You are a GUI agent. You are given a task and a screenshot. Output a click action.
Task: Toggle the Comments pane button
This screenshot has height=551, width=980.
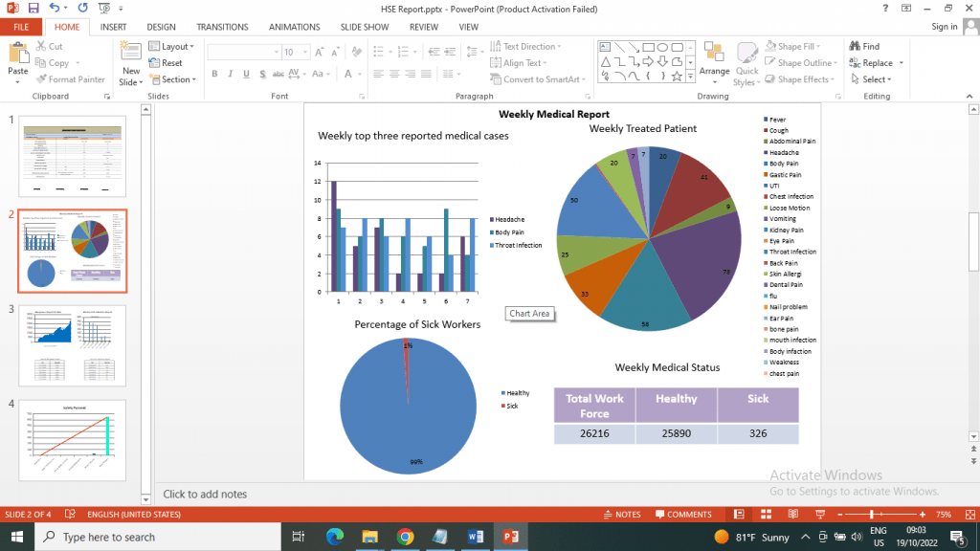tap(683, 514)
